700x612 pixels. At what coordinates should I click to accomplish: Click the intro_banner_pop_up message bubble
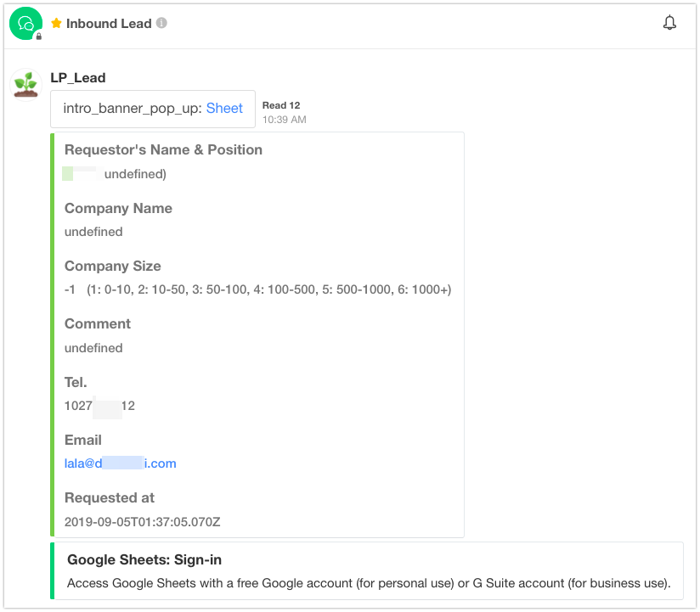[x=153, y=109]
